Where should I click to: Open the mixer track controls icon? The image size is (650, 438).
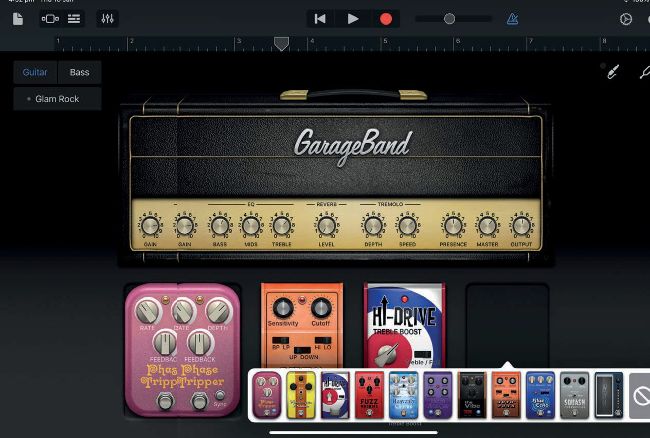coord(107,19)
